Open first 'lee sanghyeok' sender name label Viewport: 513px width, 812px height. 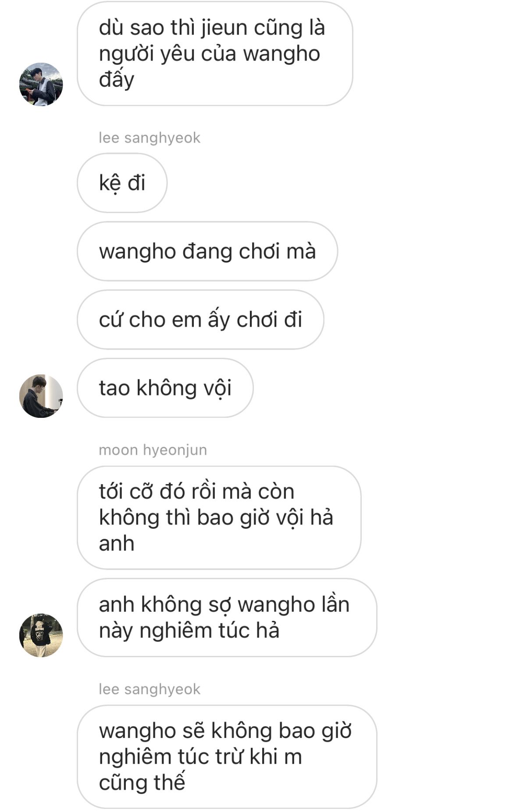(150, 138)
